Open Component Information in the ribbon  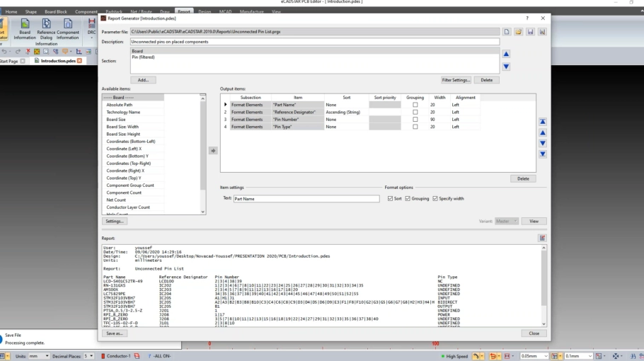68,29
